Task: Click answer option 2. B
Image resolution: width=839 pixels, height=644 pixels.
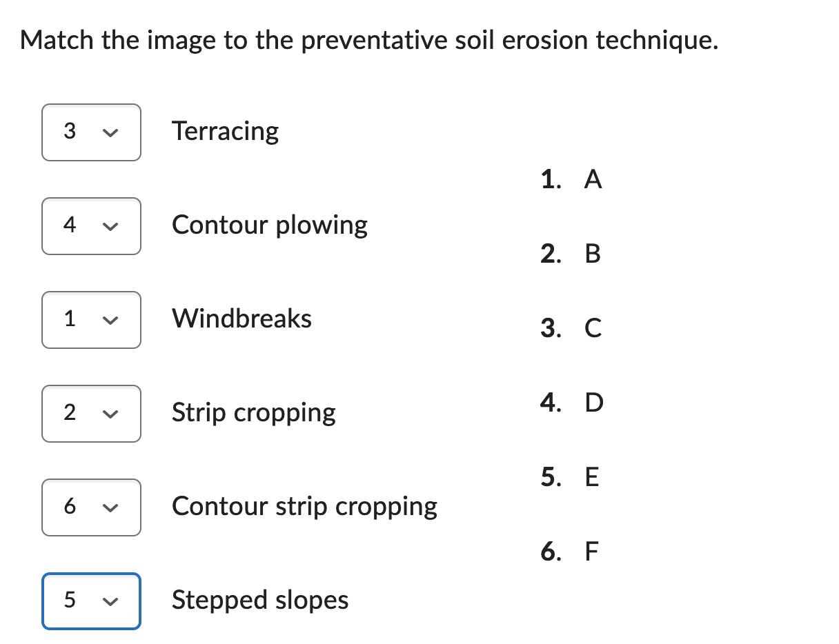Action: click(x=571, y=254)
